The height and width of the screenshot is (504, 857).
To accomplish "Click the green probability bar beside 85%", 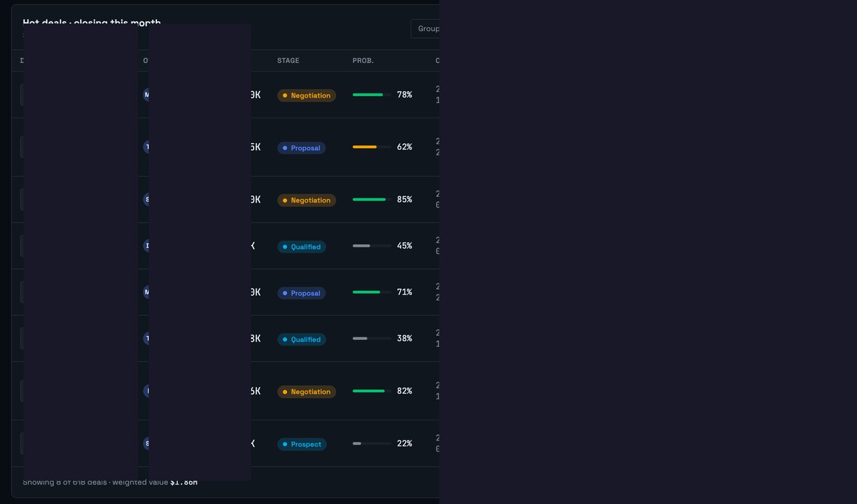I will pos(372,200).
